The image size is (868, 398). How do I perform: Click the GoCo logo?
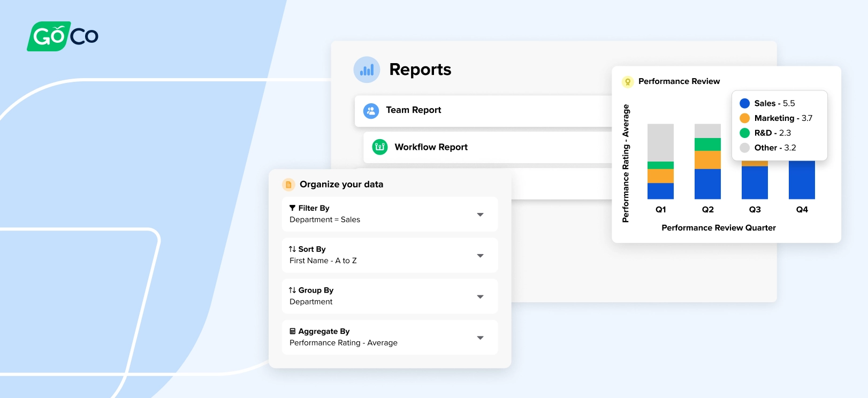coord(63,36)
